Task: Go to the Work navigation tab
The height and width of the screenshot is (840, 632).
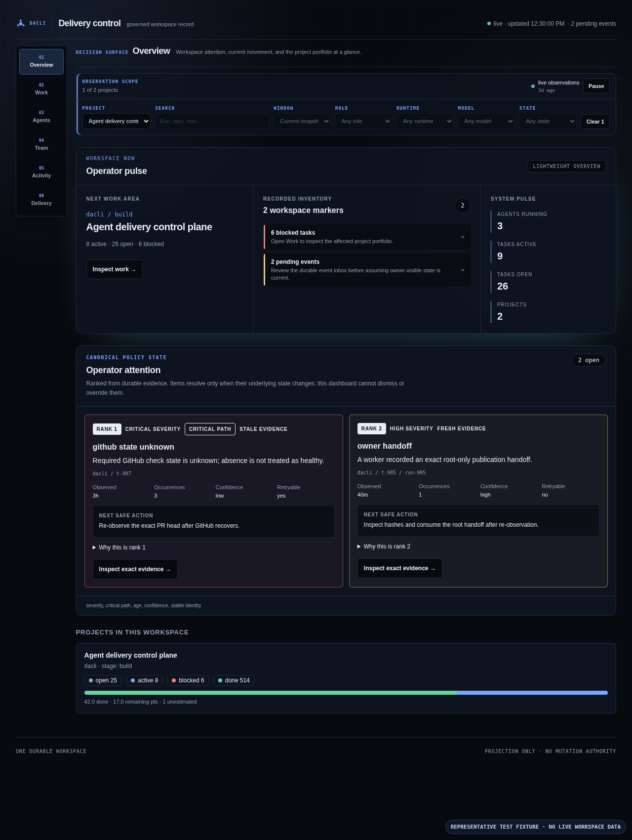Action: pos(41,89)
